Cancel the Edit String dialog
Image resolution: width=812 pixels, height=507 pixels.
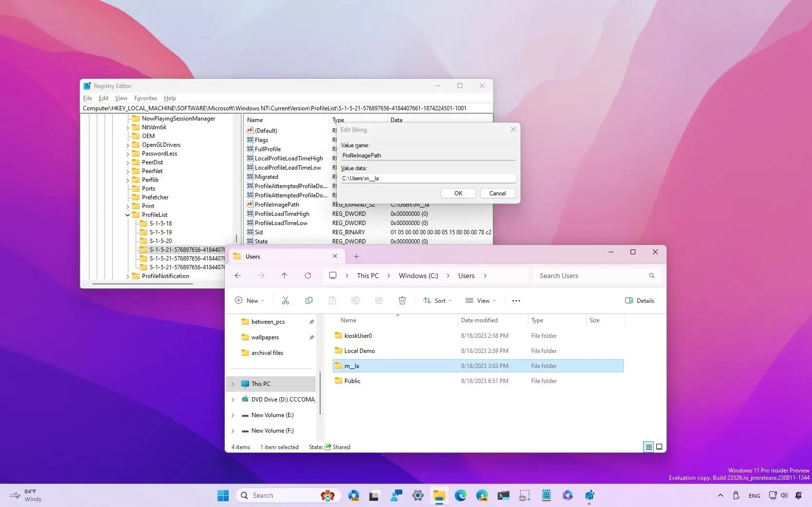pyautogui.click(x=497, y=193)
